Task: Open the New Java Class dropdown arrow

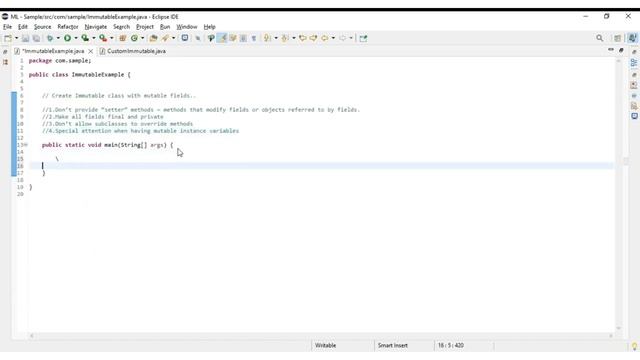Action: click(142, 38)
